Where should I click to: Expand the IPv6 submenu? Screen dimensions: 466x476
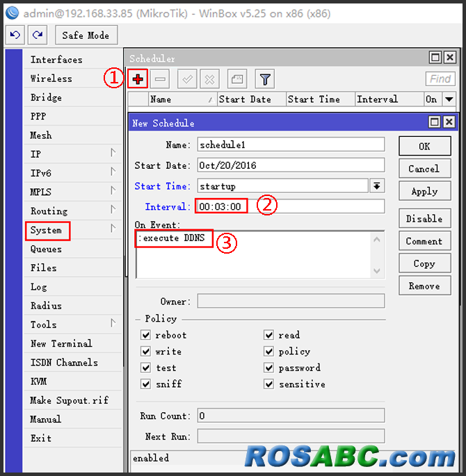pyautogui.click(x=113, y=171)
